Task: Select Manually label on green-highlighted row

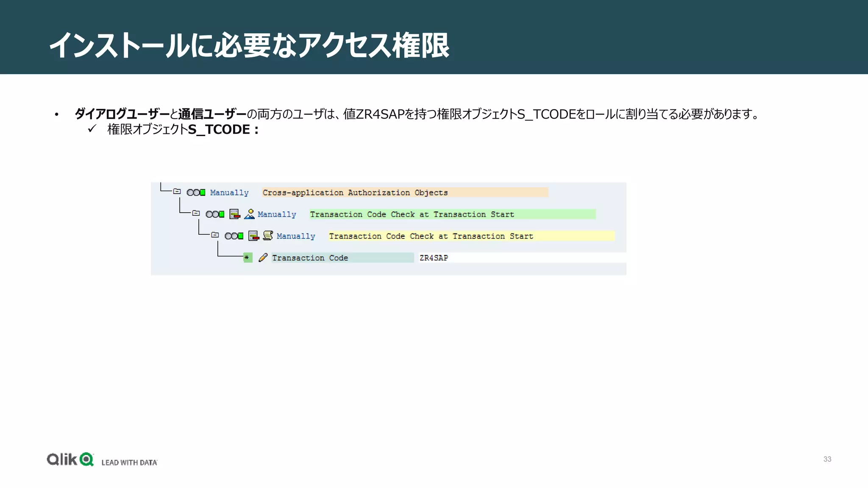Action: click(277, 214)
